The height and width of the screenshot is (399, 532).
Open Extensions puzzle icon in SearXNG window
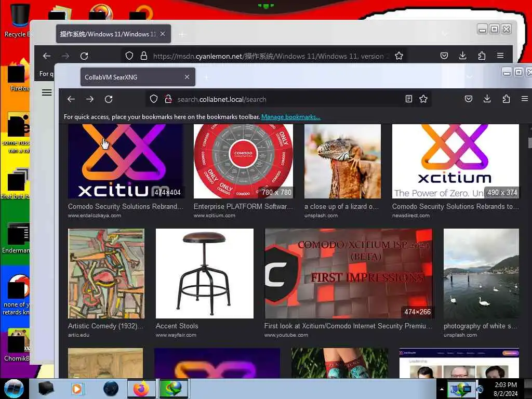(506, 99)
